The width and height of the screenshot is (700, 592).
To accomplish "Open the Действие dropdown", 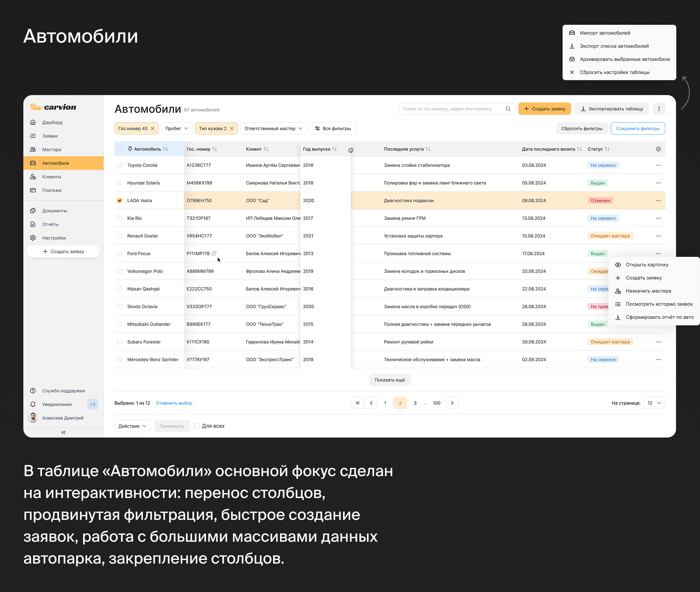I will tap(132, 426).
